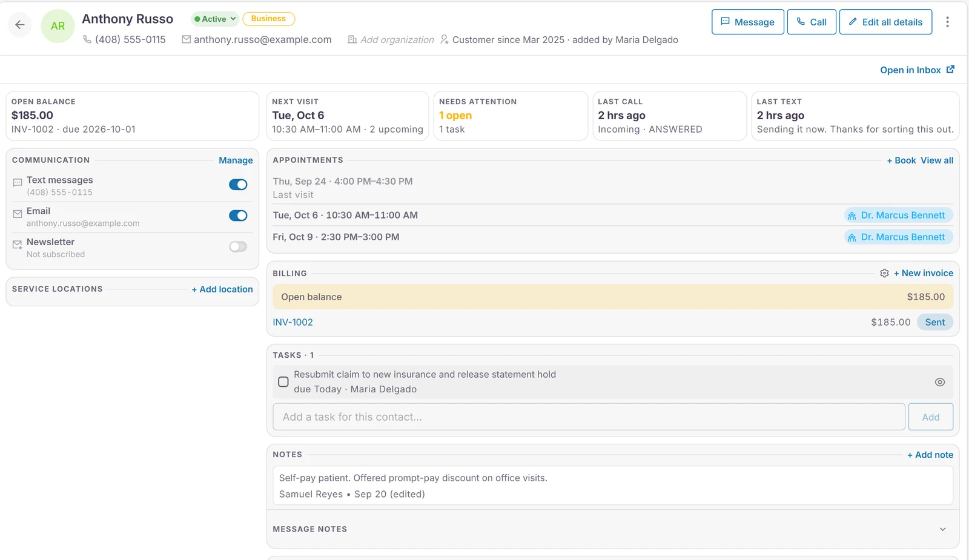Click Add note link

[930, 455]
